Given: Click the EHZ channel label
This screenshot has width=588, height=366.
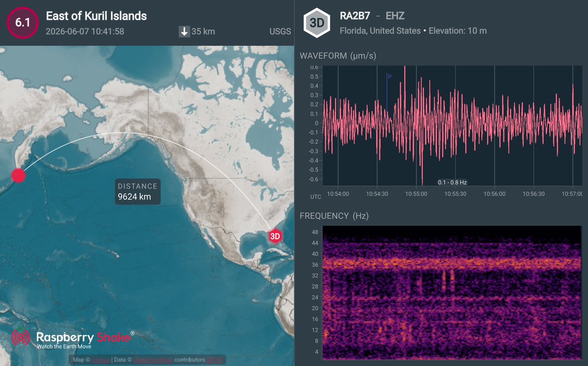Looking at the screenshot, I should pos(395,16).
